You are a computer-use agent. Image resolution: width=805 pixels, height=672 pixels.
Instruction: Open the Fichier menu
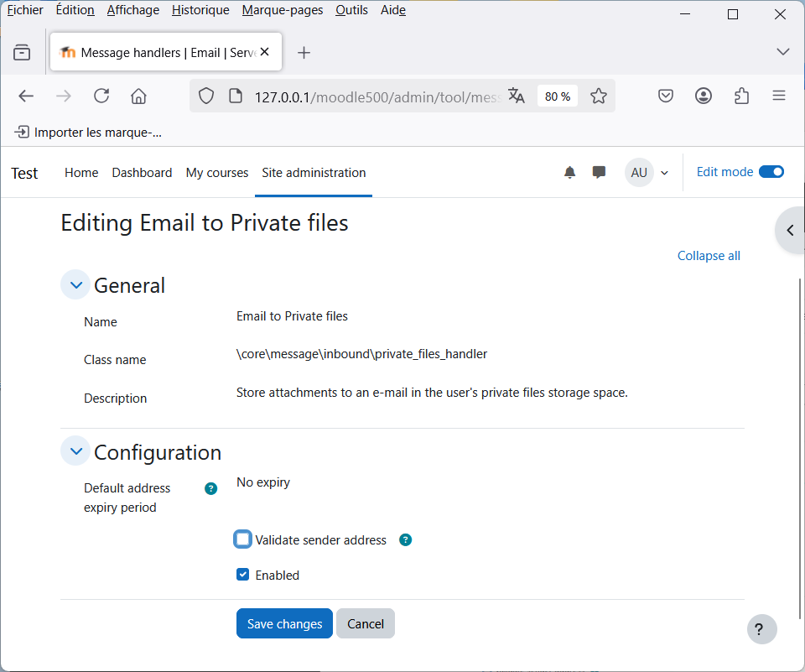(x=25, y=10)
